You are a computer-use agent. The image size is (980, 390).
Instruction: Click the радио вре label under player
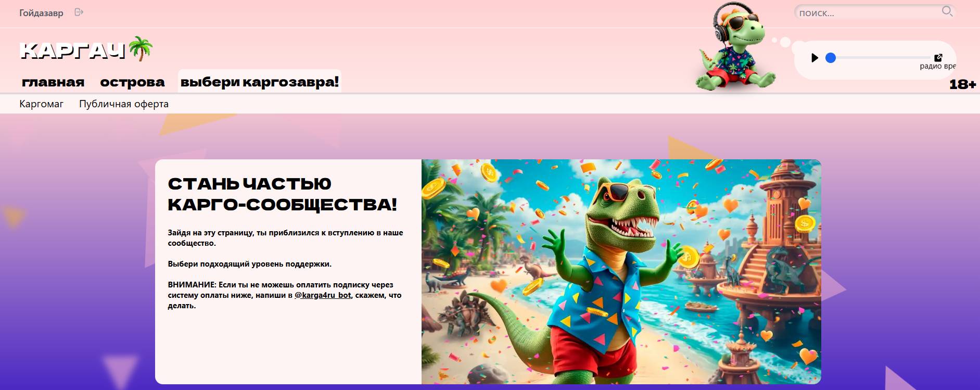938,66
